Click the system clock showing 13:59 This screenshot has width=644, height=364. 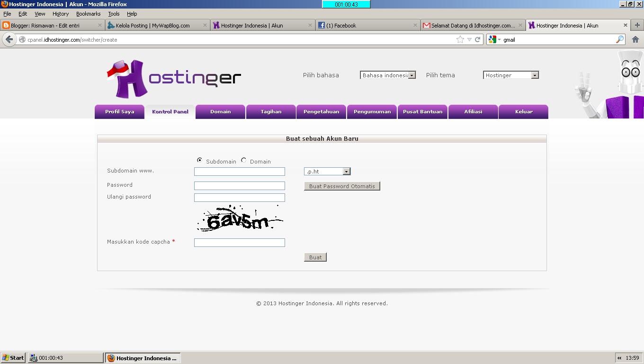pyautogui.click(x=632, y=358)
